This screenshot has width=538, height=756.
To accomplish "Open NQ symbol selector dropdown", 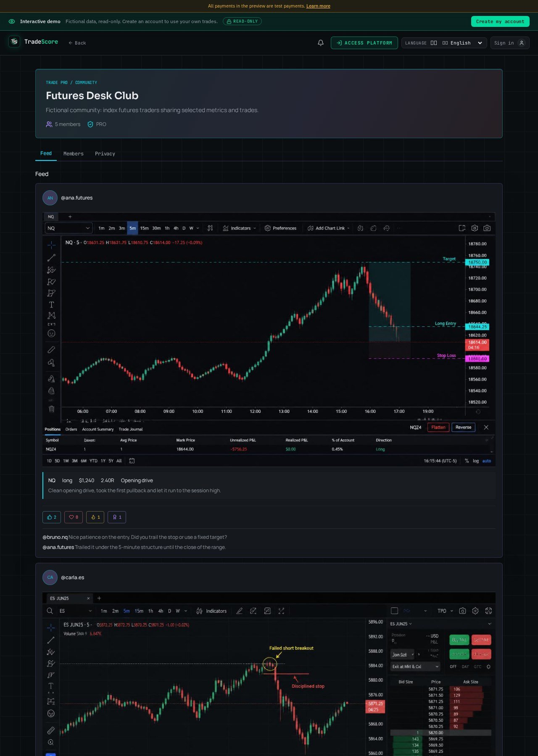I will point(69,228).
